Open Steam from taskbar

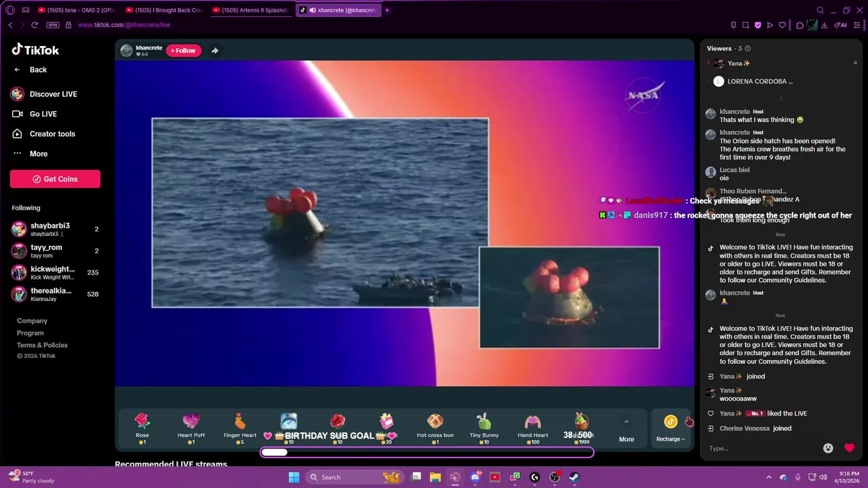pos(574,477)
